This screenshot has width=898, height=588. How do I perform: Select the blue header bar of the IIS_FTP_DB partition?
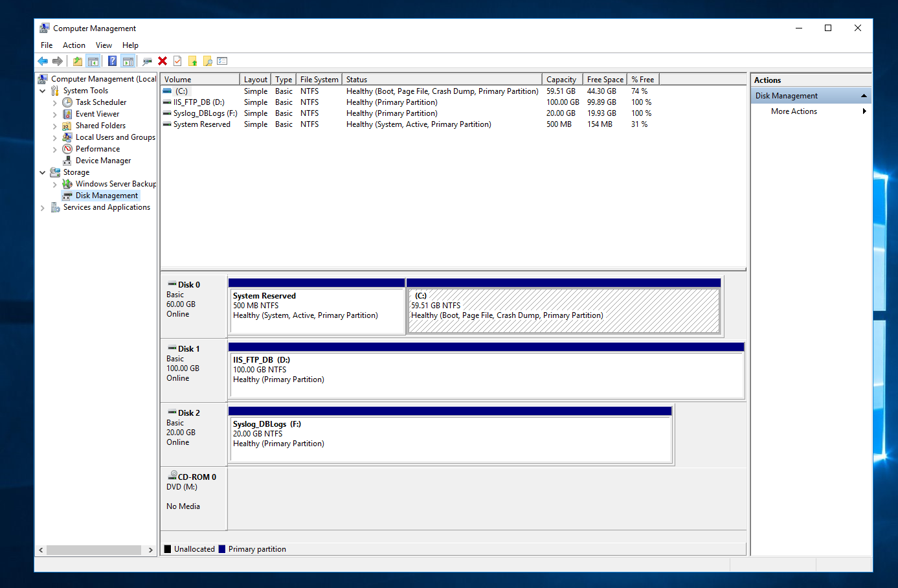pos(486,347)
